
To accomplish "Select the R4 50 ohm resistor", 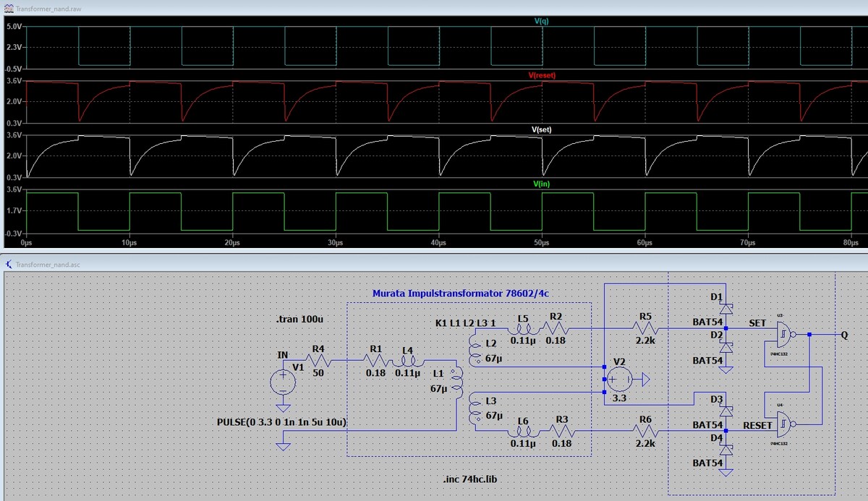I will [318, 360].
